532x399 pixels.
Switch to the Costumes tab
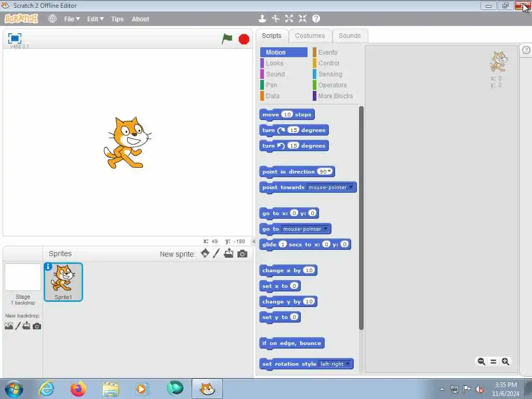(x=310, y=36)
